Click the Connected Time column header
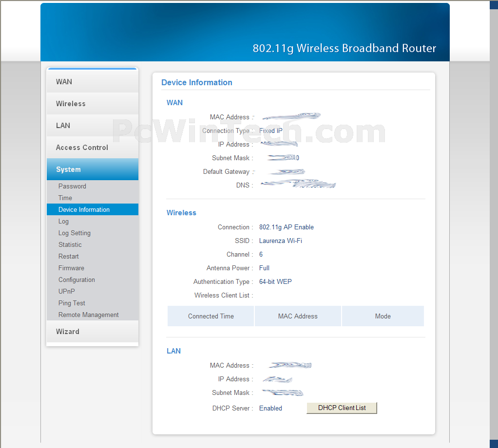 211,316
